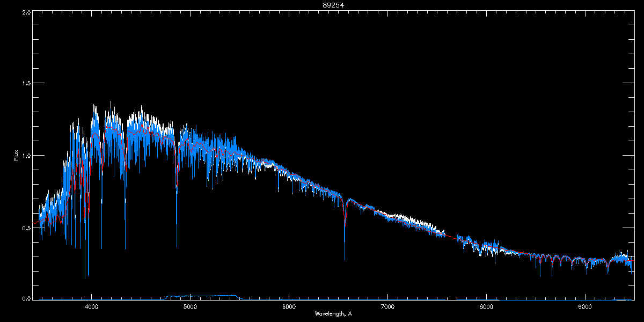Click the 0.0 y-axis tick label
644x322 pixels.
[26, 298]
